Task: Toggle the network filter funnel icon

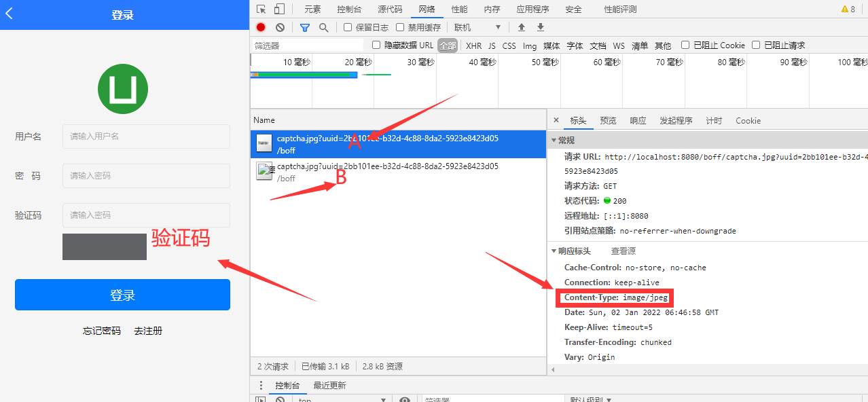Action: click(305, 27)
